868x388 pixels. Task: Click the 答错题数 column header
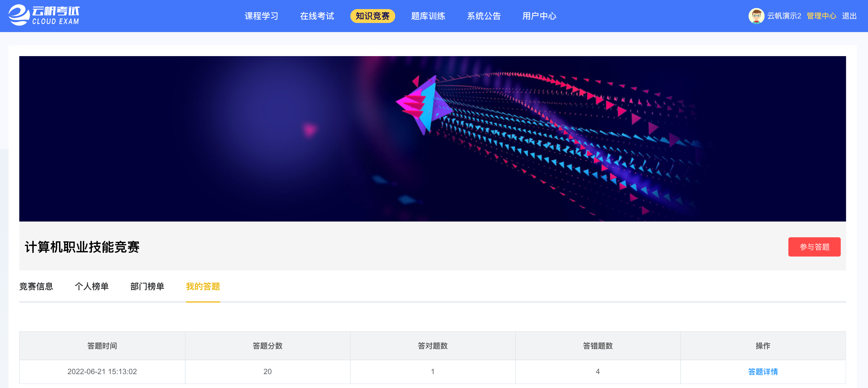598,346
